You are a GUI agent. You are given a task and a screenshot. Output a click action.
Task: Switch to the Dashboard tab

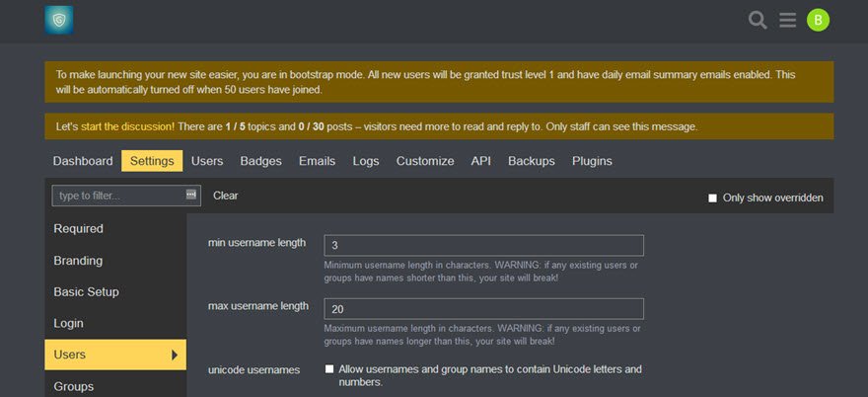(x=83, y=161)
